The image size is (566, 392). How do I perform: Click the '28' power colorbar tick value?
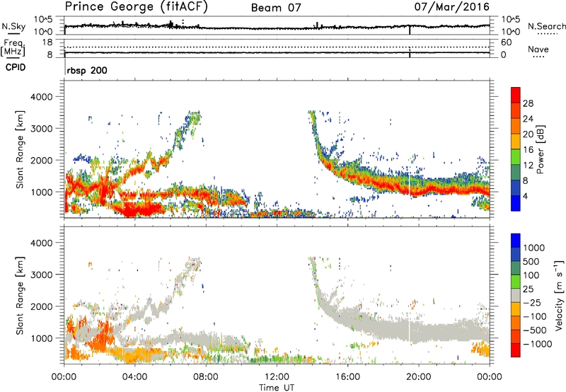528,104
